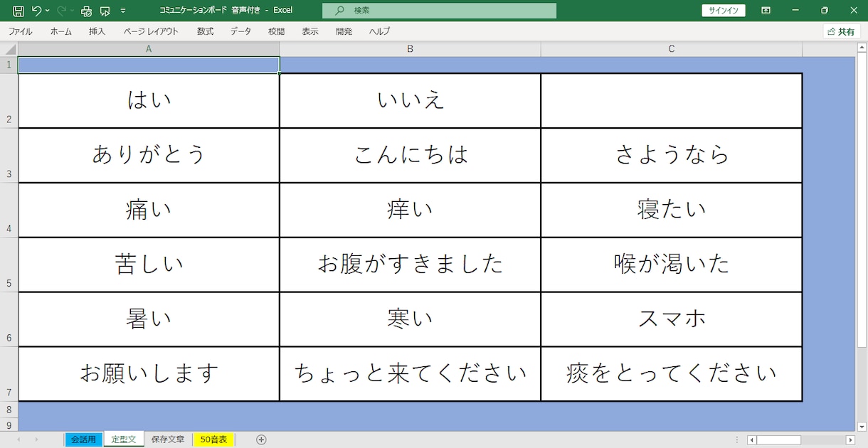
Task: Open the Undo history dropdown arrow
Action: coord(48,11)
